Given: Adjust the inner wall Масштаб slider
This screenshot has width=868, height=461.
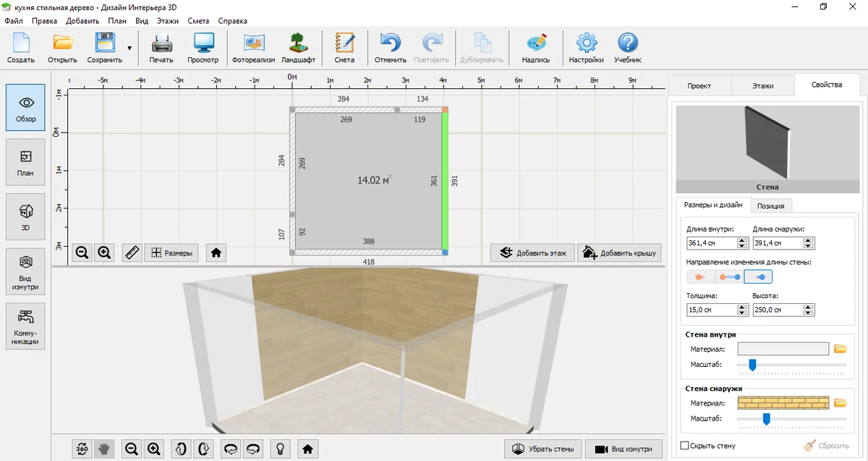Looking at the screenshot, I should click(x=752, y=365).
